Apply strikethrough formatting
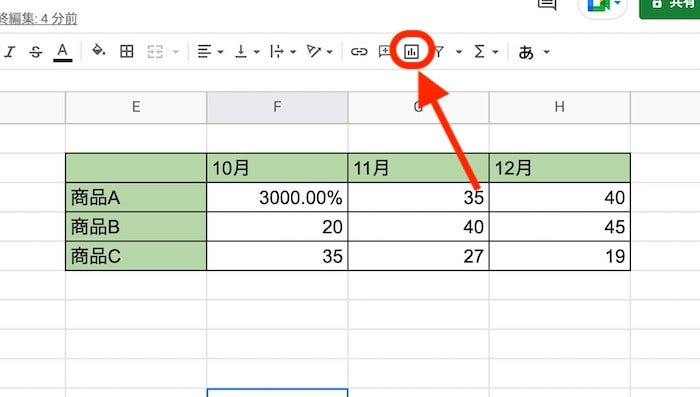700x397 pixels. pyautogui.click(x=36, y=52)
